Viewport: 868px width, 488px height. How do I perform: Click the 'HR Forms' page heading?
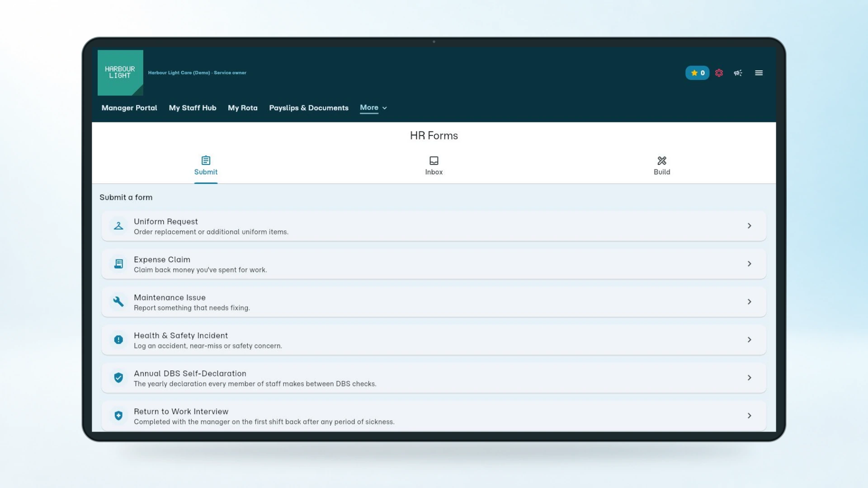(x=434, y=136)
